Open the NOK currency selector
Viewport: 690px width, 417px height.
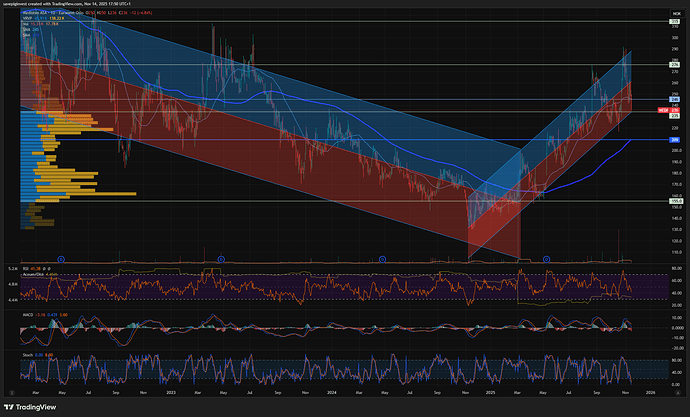[674, 13]
